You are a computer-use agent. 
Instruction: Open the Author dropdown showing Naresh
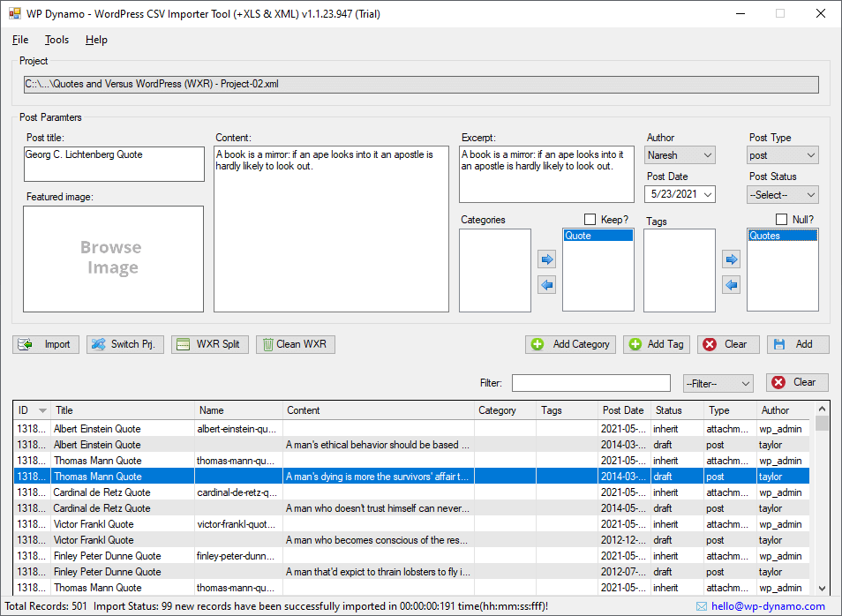680,155
